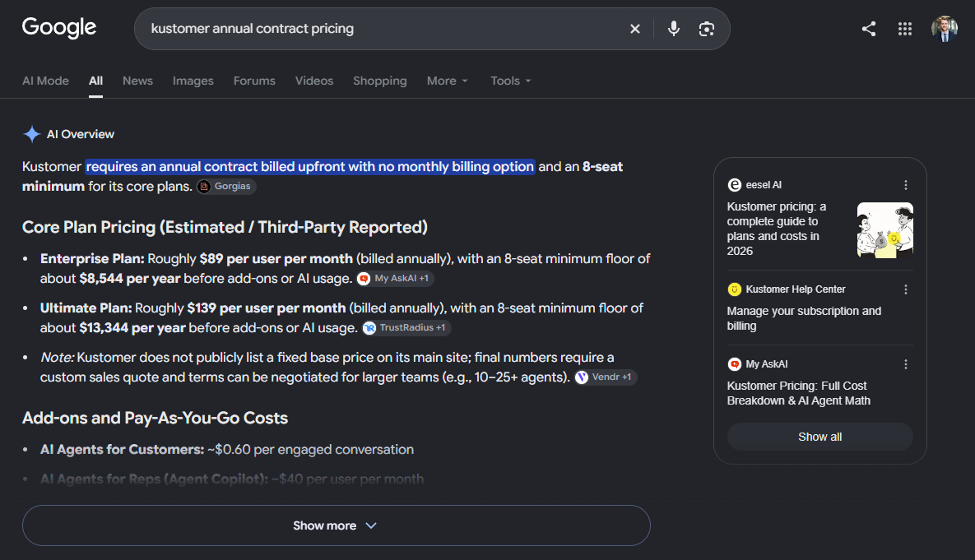Image resolution: width=975 pixels, height=560 pixels.
Task: Open the My AskAI +1 source chip
Action: (395, 279)
